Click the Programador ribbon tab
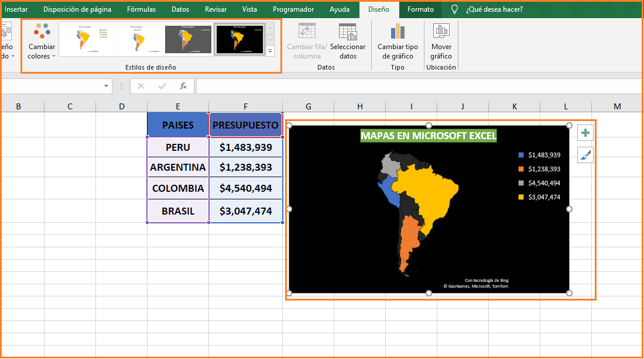The image size is (644, 359). pyautogui.click(x=293, y=9)
